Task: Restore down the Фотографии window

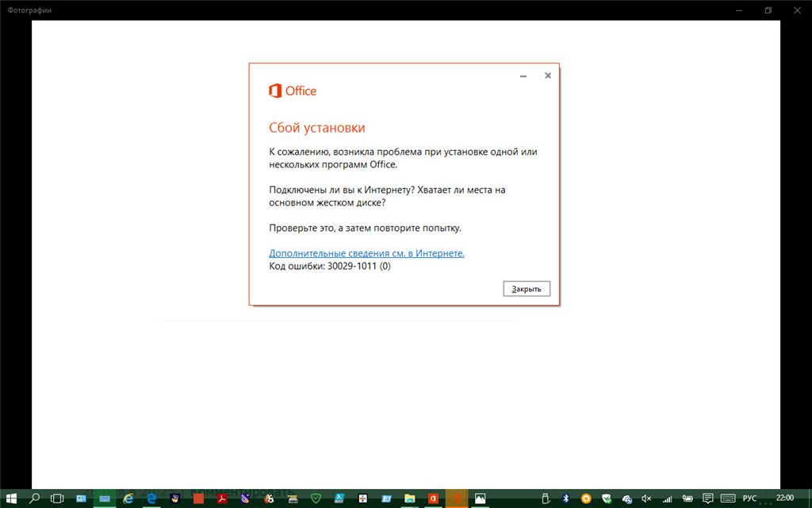Action: coord(768,10)
